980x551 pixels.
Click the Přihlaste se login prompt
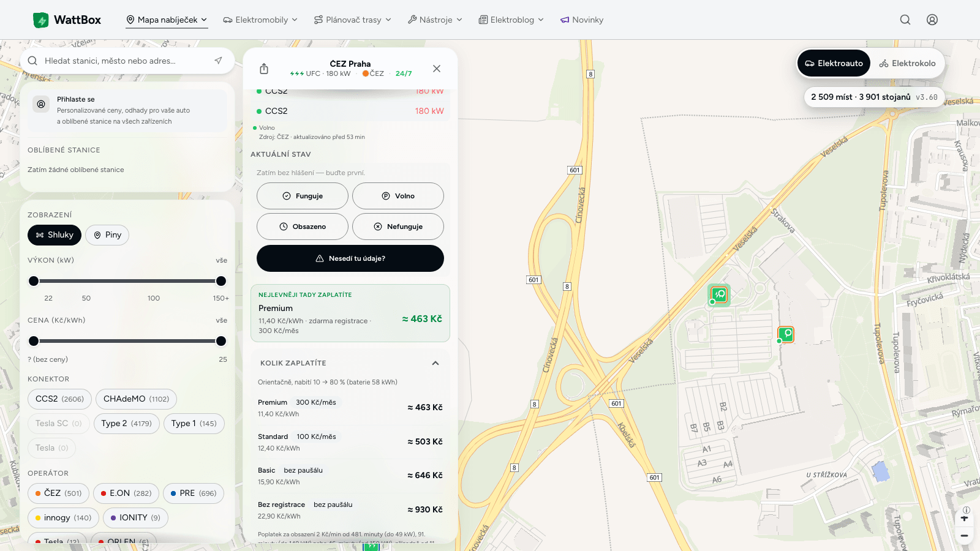click(127, 110)
